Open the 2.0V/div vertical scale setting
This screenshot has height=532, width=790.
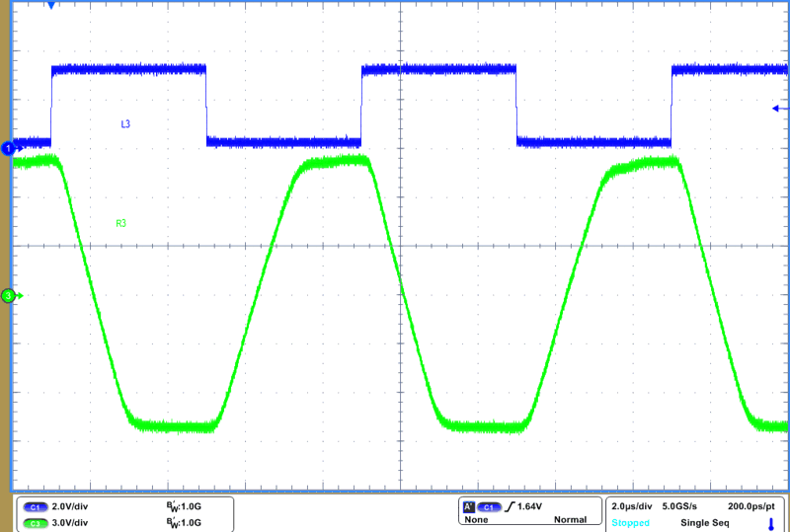70,506
